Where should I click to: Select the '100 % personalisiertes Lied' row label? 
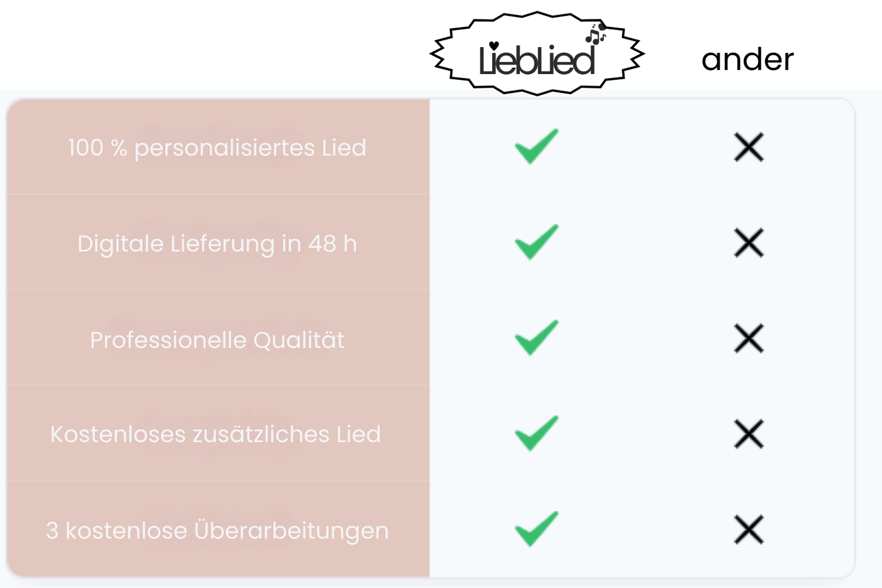click(217, 148)
